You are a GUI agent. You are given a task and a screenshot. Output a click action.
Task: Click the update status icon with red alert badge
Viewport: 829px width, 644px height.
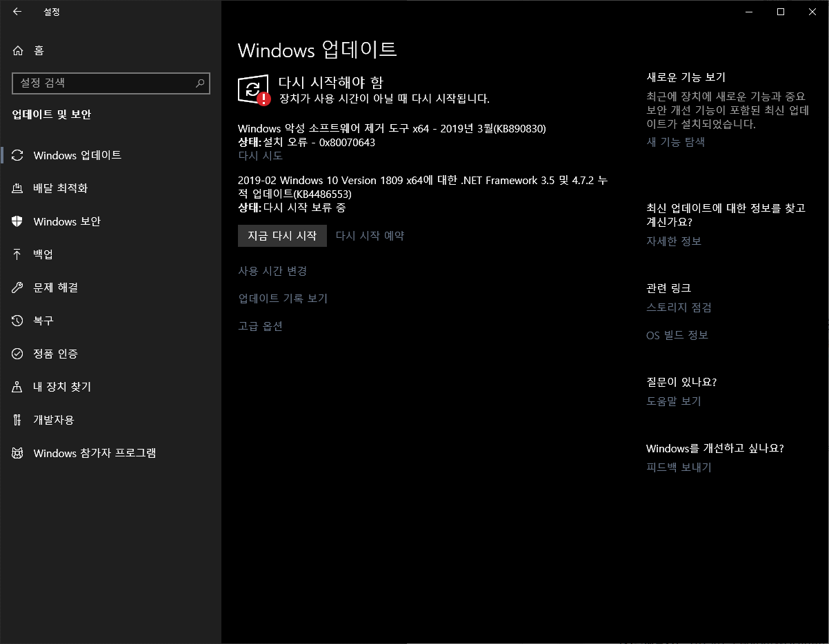[254, 90]
